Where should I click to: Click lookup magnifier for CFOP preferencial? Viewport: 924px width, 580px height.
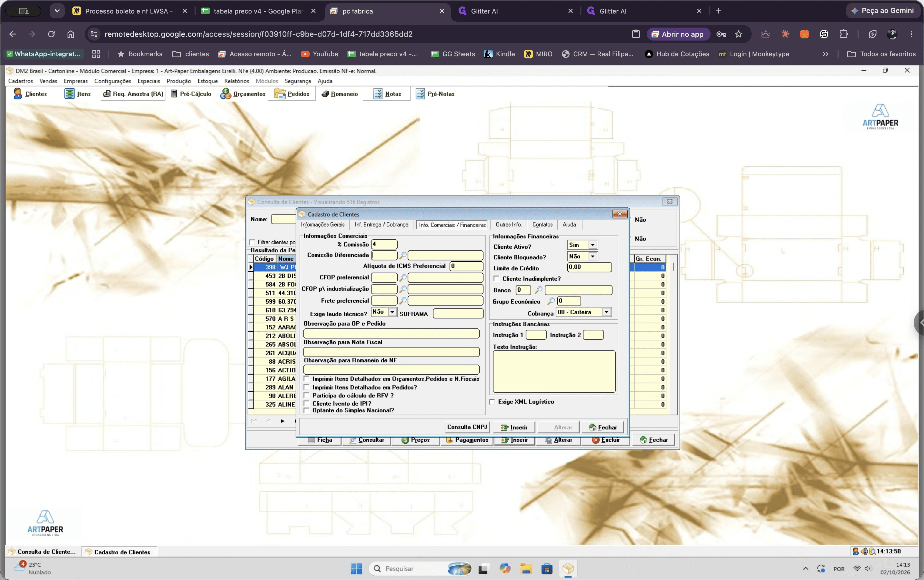403,277
